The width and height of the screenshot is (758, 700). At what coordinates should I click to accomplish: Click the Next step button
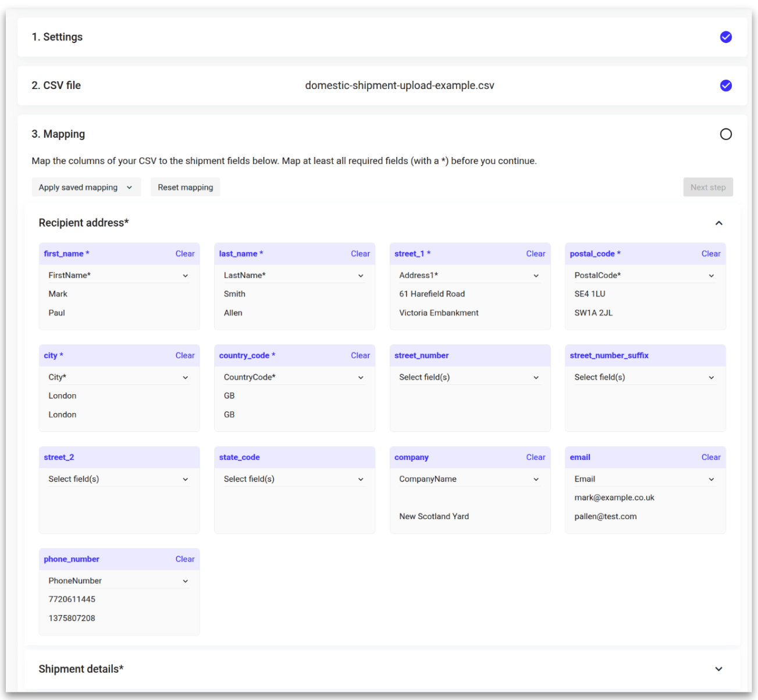tap(707, 187)
